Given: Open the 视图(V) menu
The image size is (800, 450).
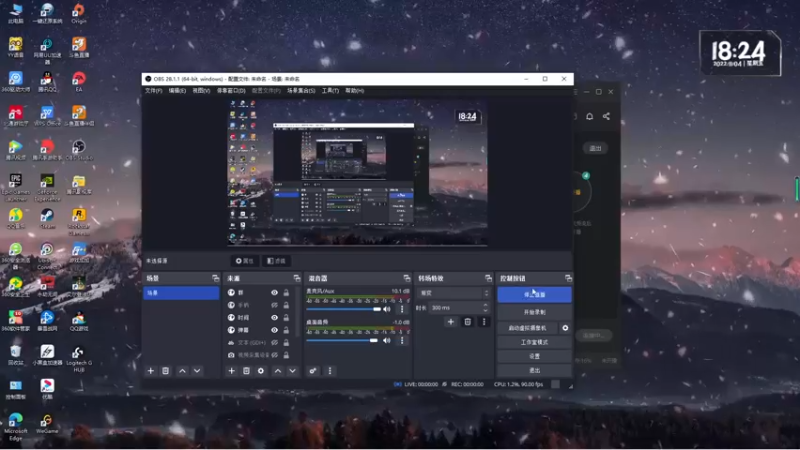Looking at the screenshot, I should tap(201, 91).
